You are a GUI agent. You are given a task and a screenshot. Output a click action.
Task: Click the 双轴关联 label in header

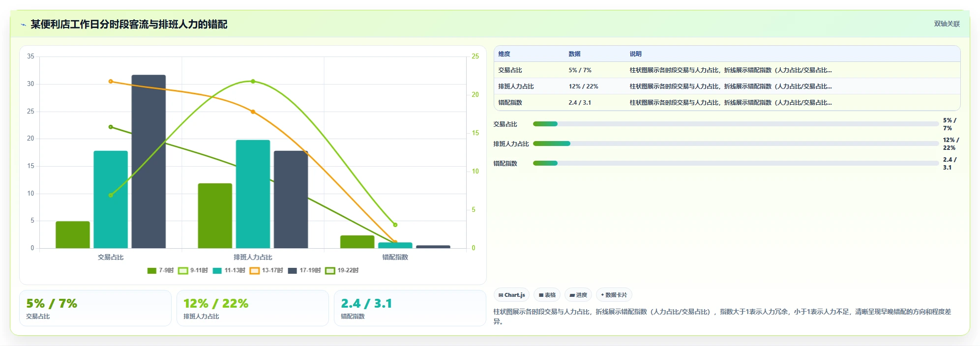pyautogui.click(x=947, y=24)
